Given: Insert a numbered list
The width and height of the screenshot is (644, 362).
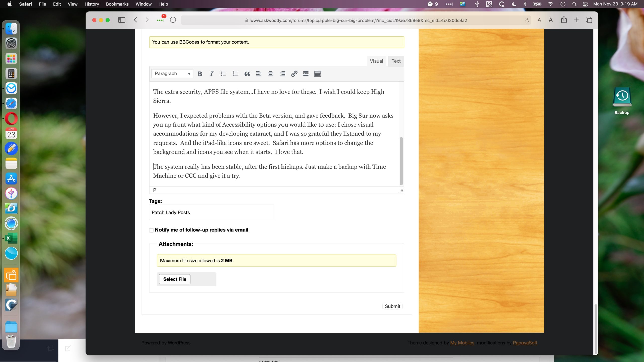Looking at the screenshot, I should (235, 74).
